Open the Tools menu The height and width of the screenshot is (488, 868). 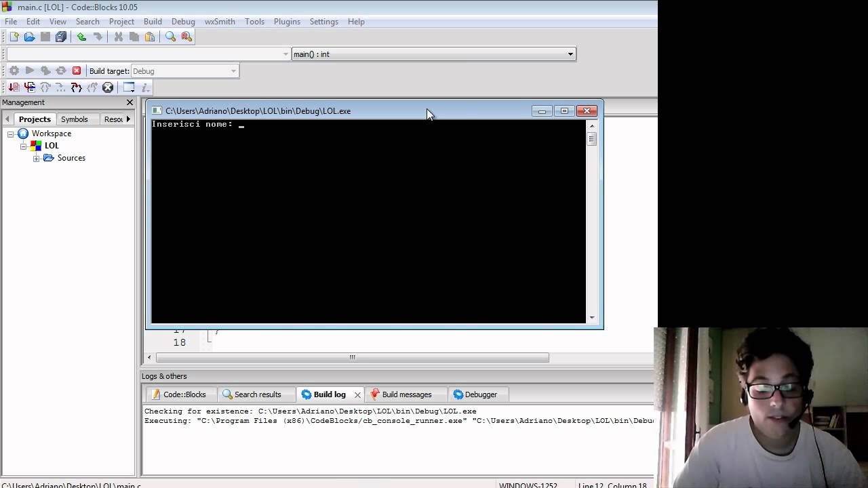[x=254, y=22]
